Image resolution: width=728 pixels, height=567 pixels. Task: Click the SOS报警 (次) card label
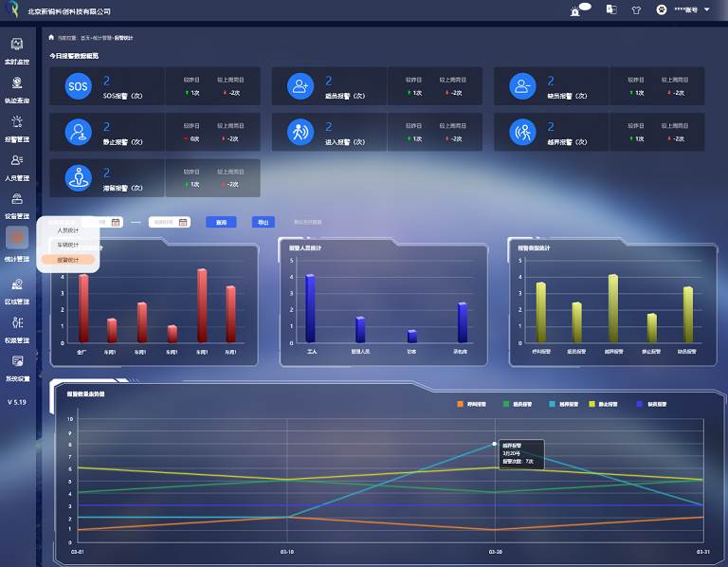pyautogui.click(x=122, y=96)
